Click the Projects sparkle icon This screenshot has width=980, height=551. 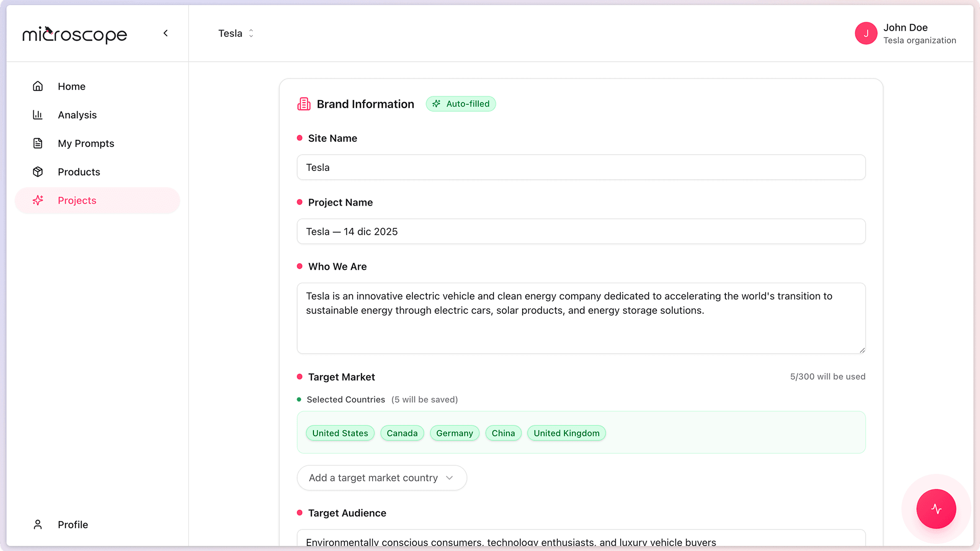38,201
